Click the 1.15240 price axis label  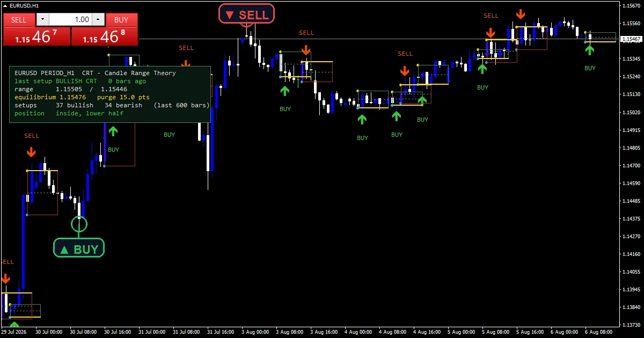click(x=631, y=76)
